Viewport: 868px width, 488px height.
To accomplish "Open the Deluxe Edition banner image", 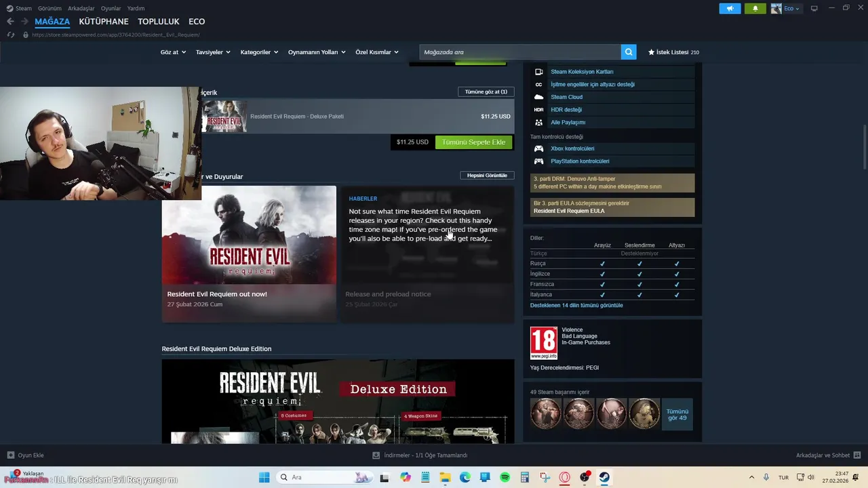I will coord(338,401).
